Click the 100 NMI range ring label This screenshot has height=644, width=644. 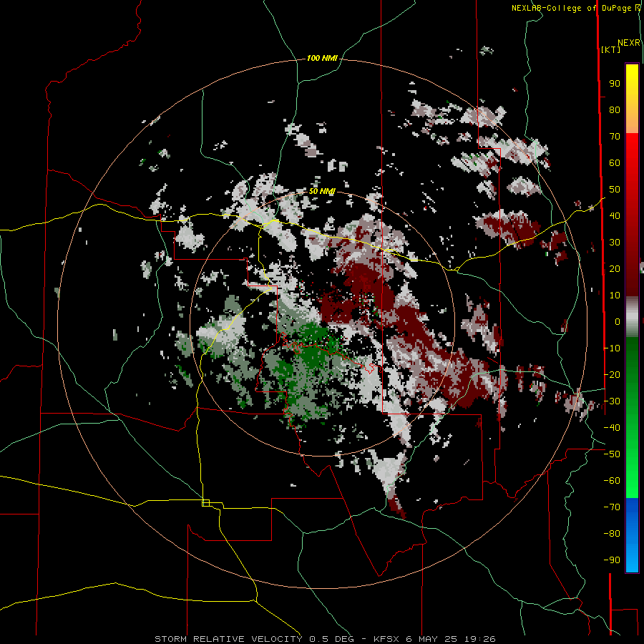pos(322,59)
